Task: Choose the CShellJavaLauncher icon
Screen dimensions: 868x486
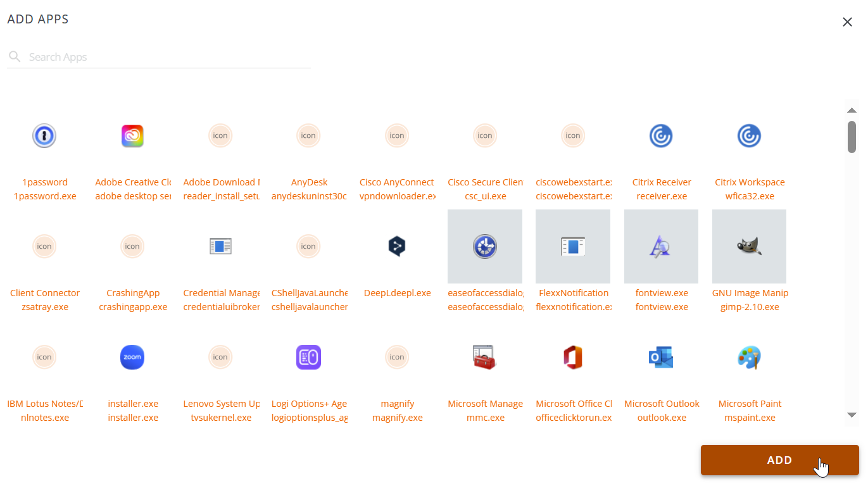Action: 308,246
